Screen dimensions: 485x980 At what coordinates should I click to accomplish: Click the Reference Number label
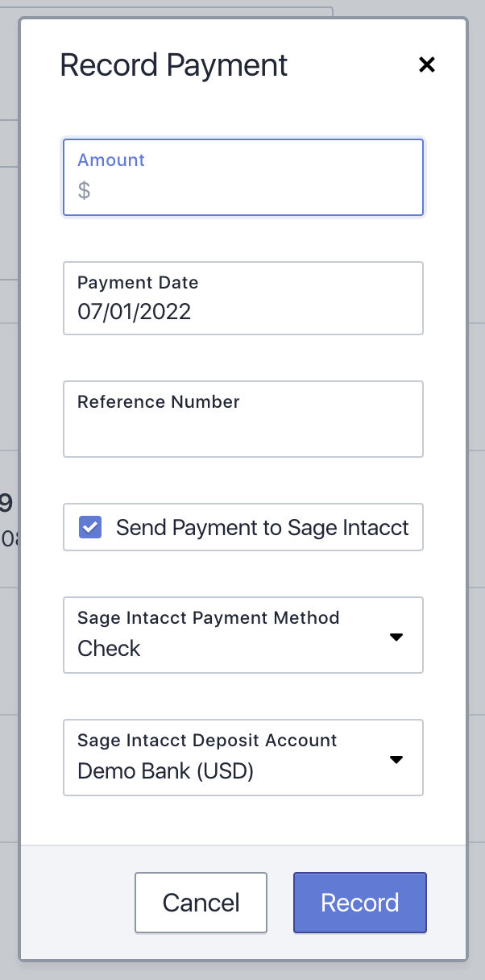(x=159, y=401)
